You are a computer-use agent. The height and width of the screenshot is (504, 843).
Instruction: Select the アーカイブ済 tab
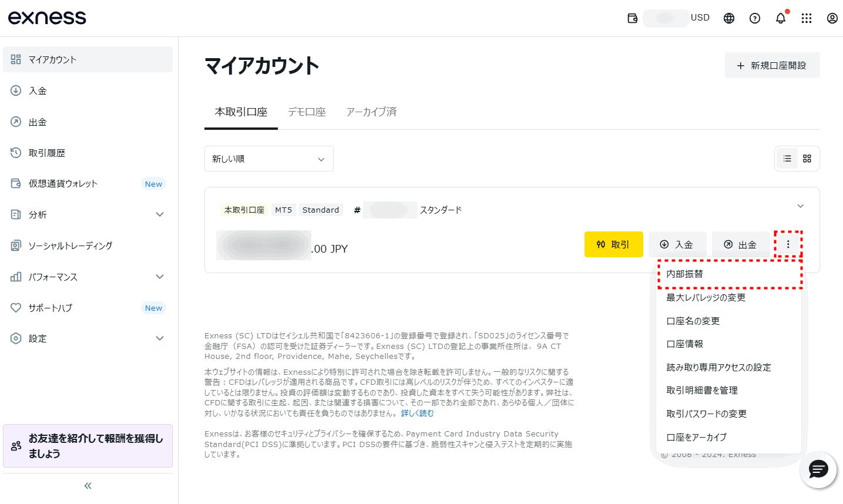pyautogui.click(x=371, y=112)
